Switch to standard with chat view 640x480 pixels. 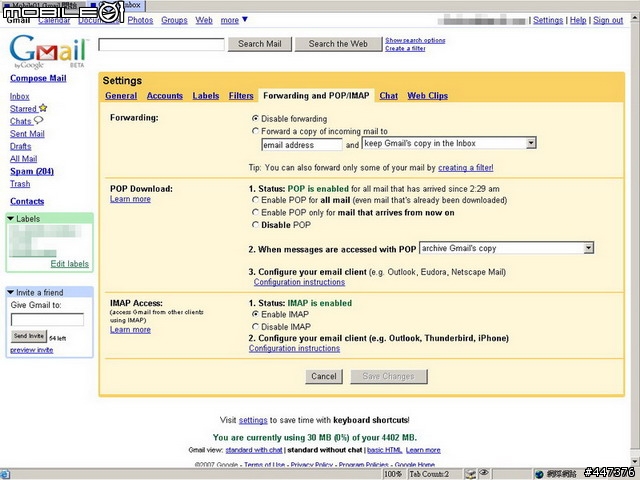tap(253, 450)
